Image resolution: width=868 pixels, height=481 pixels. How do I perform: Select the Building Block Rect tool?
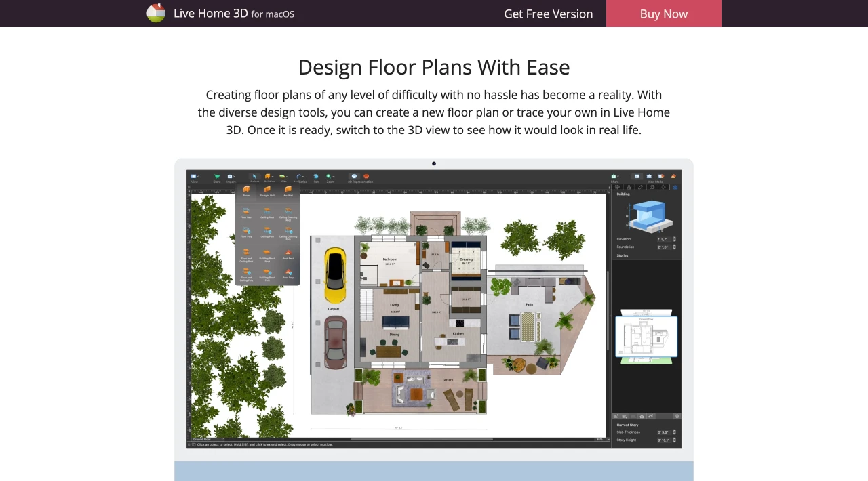coord(267,252)
